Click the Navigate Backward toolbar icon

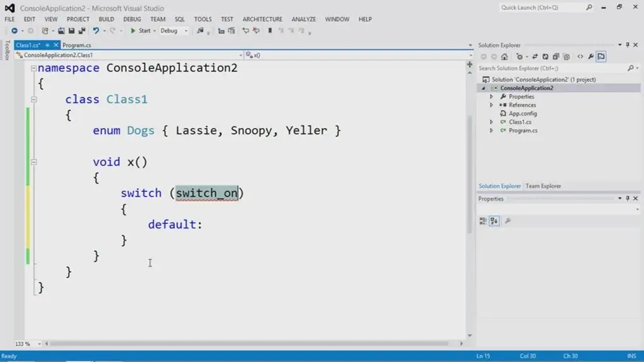tap(14, 31)
